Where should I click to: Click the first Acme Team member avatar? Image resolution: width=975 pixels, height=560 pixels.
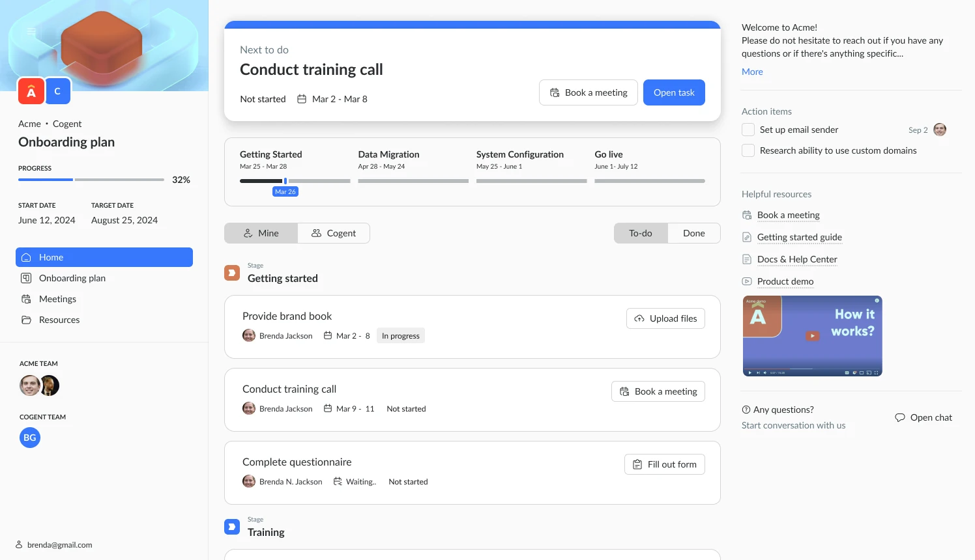pos(30,385)
